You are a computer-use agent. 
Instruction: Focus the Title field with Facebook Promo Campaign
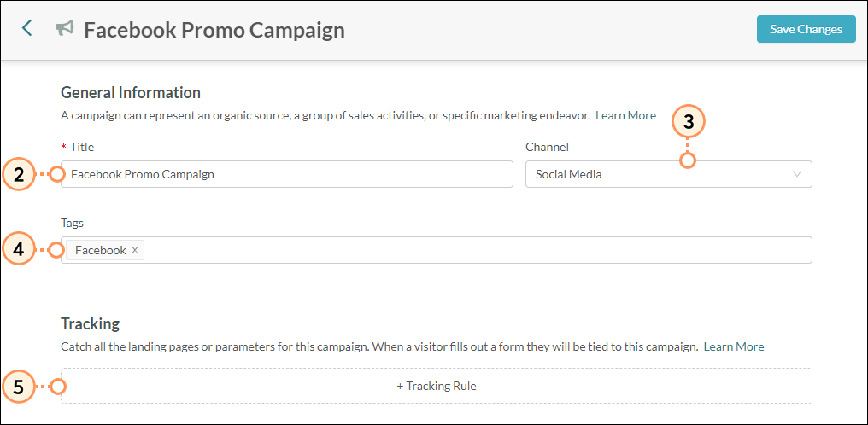287,174
